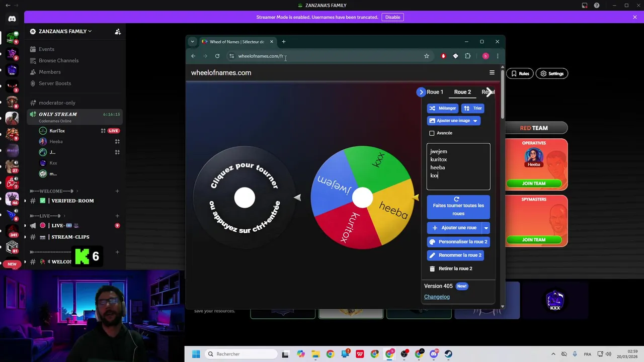This screenshot has width=644, height=362.
Task: Click the wheelofnames.com address bar
Action: (x=330, y=56)
